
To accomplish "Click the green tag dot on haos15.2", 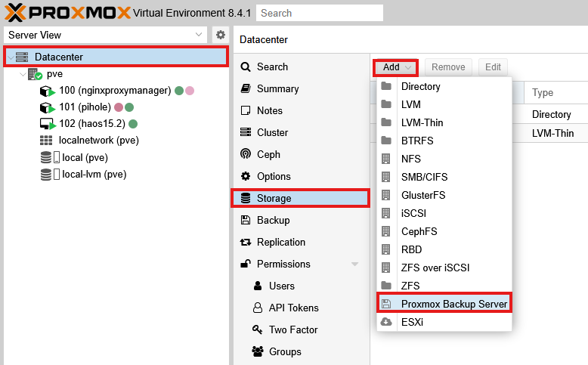I will (x=133, y=123).
